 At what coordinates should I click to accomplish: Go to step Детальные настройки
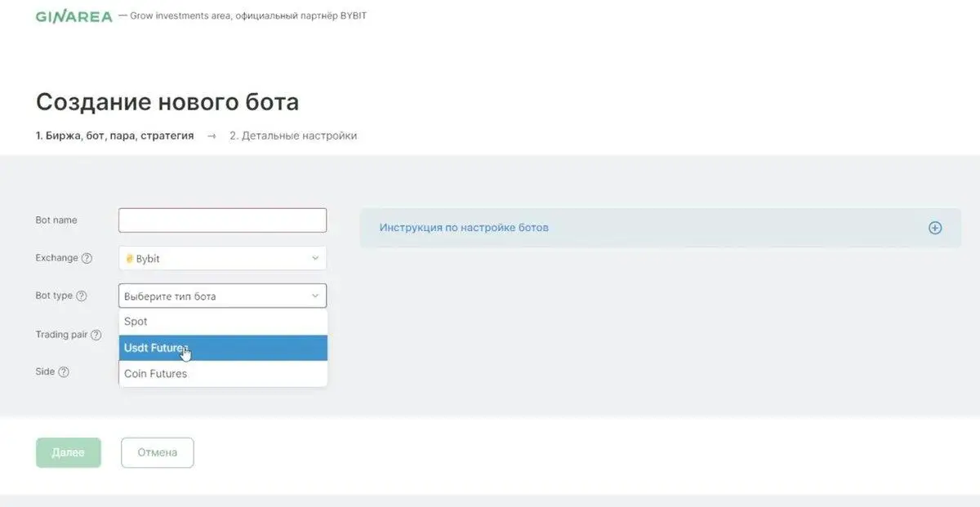point(294,136)
